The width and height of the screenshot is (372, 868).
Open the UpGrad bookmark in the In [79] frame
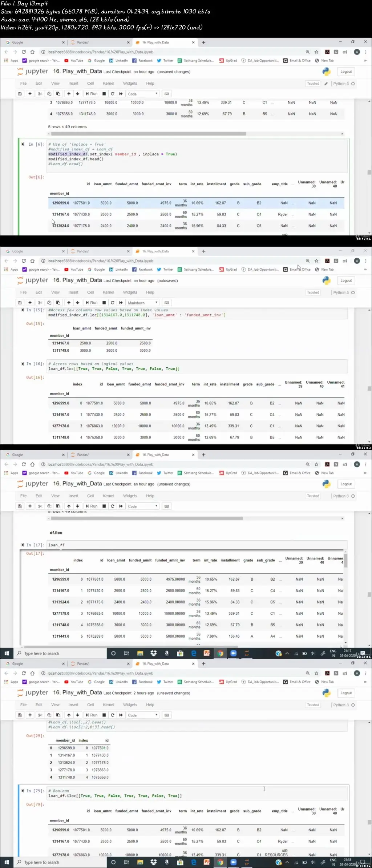[x=228, y=682]
